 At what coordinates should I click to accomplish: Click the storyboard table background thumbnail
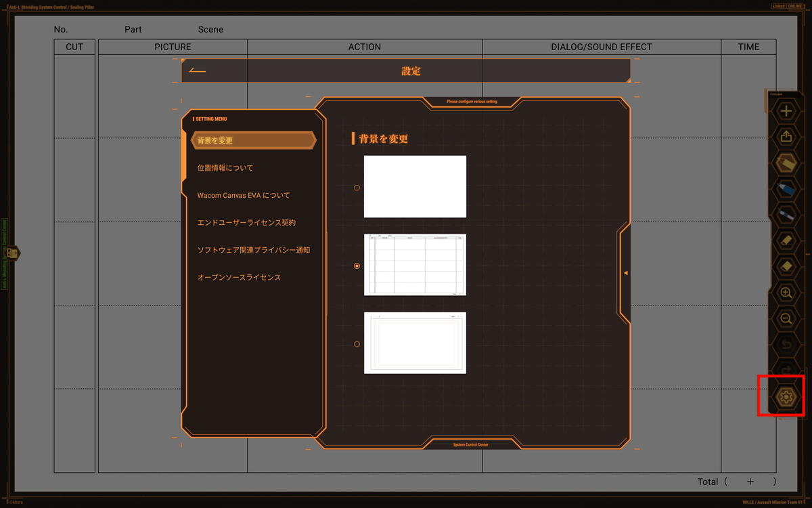pyautogui.click(x=415, y=265)
